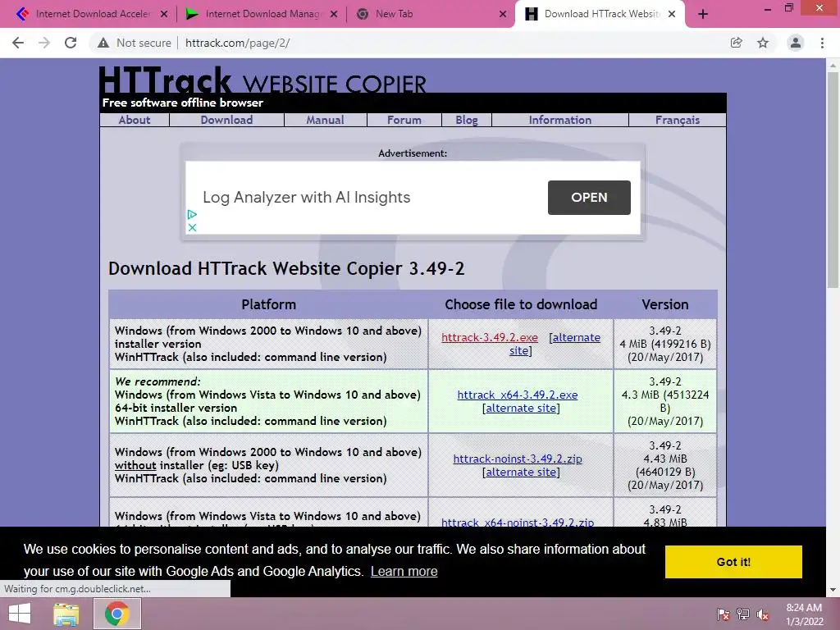The width and height of the screenshot is (840, 630).
Task: Go back with the browser back arrow
Action: pos(18,43)
